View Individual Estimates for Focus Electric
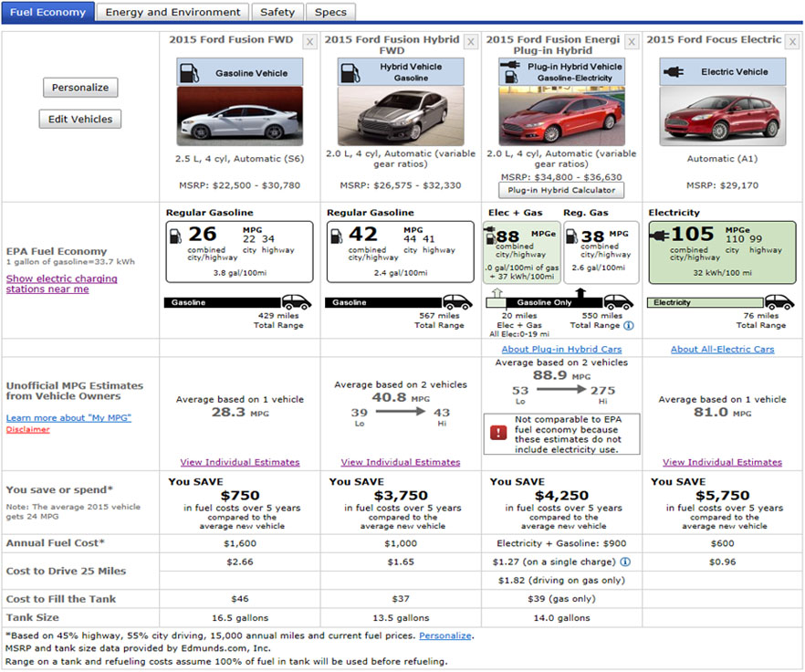Screen dimensions: 805x672 721,462
